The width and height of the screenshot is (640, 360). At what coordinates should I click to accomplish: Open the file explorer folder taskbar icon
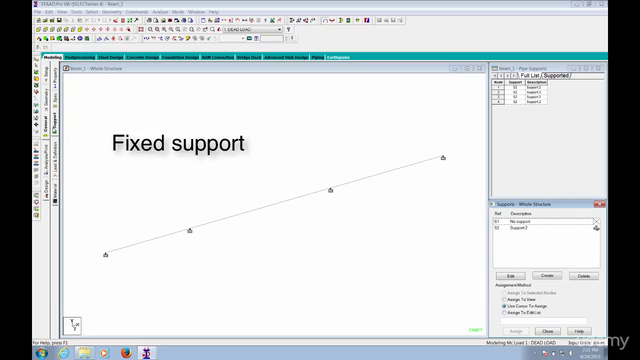click(x=84, y=353)
